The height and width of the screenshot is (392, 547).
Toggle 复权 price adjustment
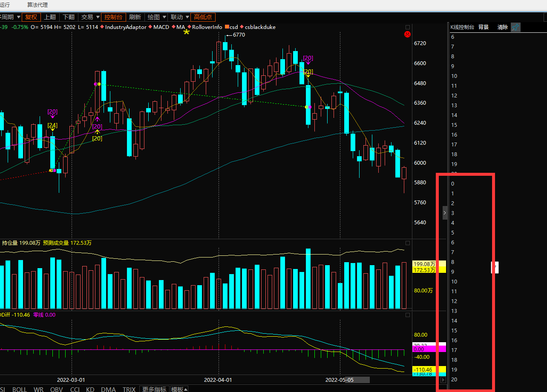[x=31, y=17]
